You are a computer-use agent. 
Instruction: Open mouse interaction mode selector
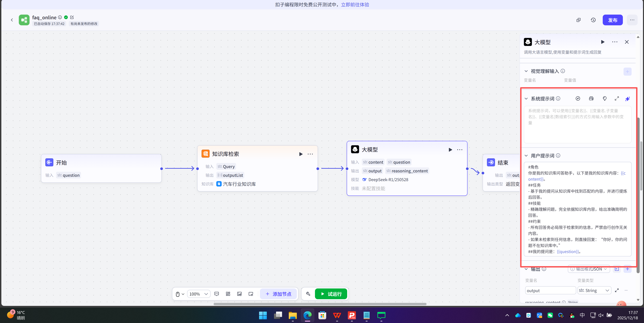coord(180,294)
